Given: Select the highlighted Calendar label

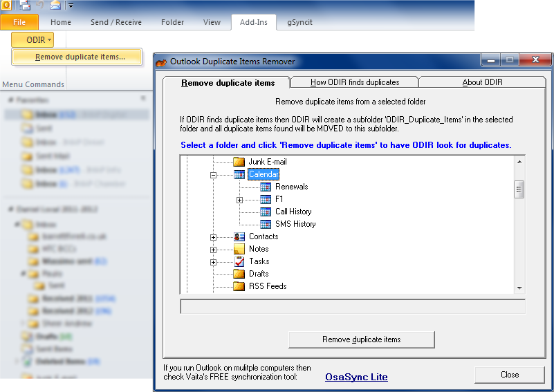Looking at the screenshot, I should 264,174.
